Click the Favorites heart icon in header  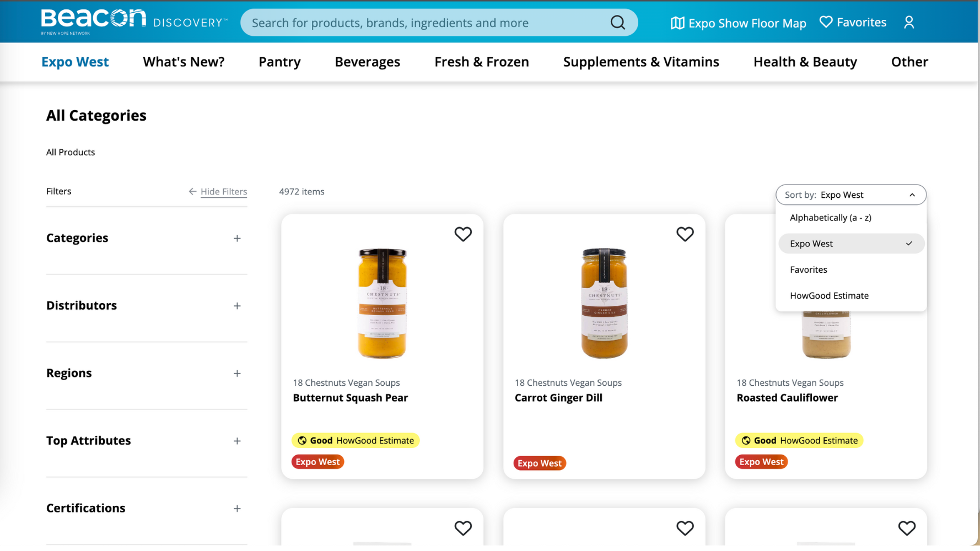tap(852, 22)
